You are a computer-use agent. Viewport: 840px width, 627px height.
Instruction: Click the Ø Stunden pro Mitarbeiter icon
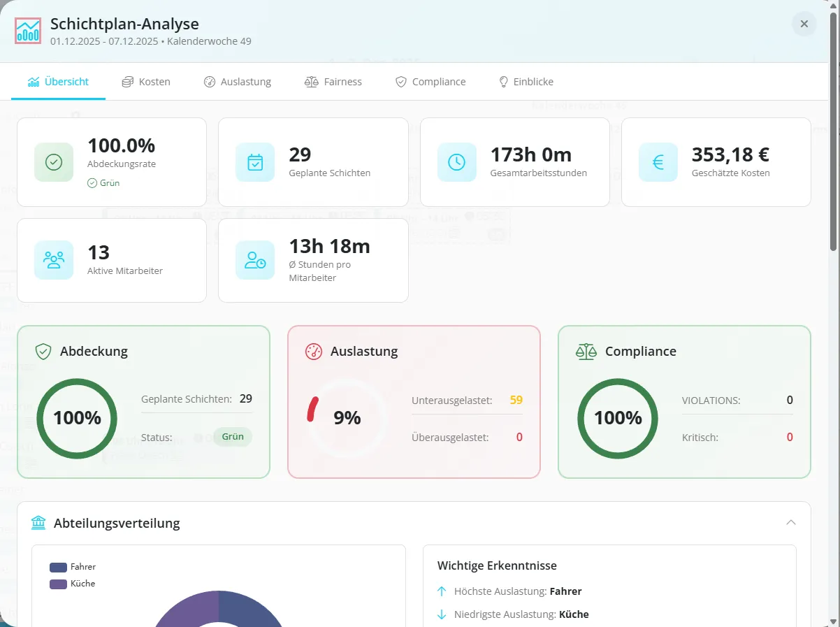(x=255, y=260)
